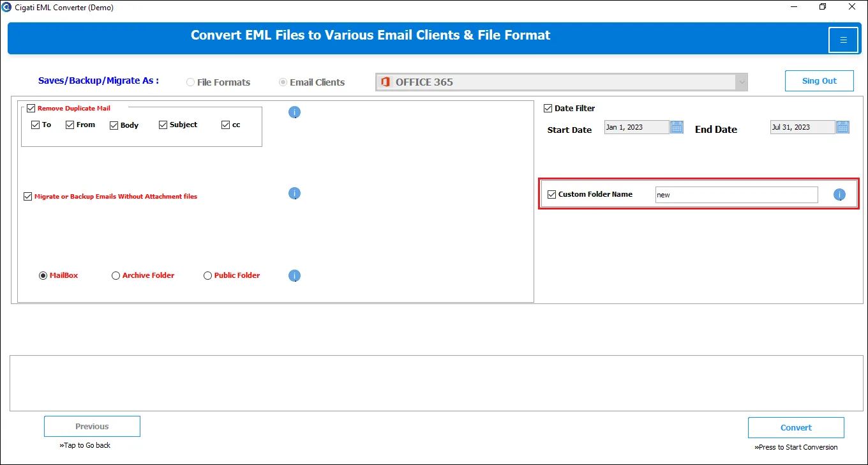The height and width of the screenshot is (465, 868).
Task: Click the Start Date field Jan 1, 2023
Action: (636, 127)
